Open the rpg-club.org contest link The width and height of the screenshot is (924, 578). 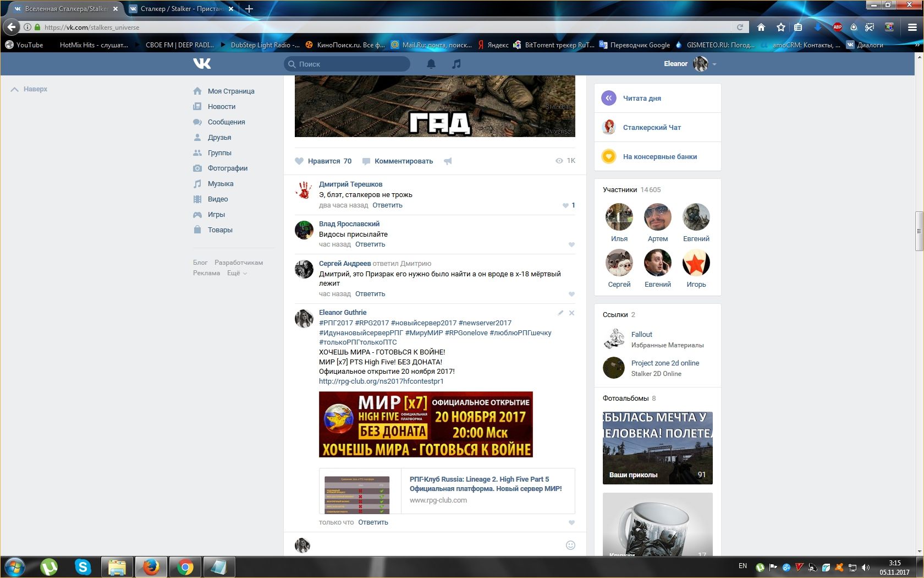pyautogui.click(x=381, y=381)
